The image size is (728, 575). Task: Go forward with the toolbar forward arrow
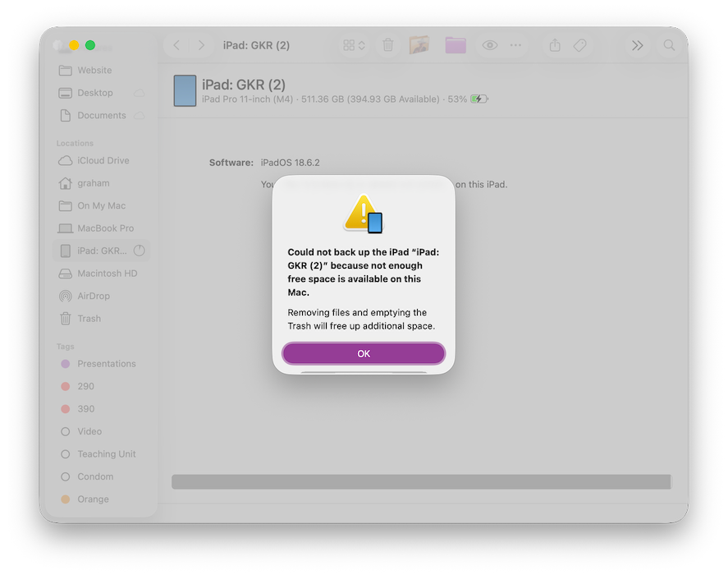click(x=202, y=45)
